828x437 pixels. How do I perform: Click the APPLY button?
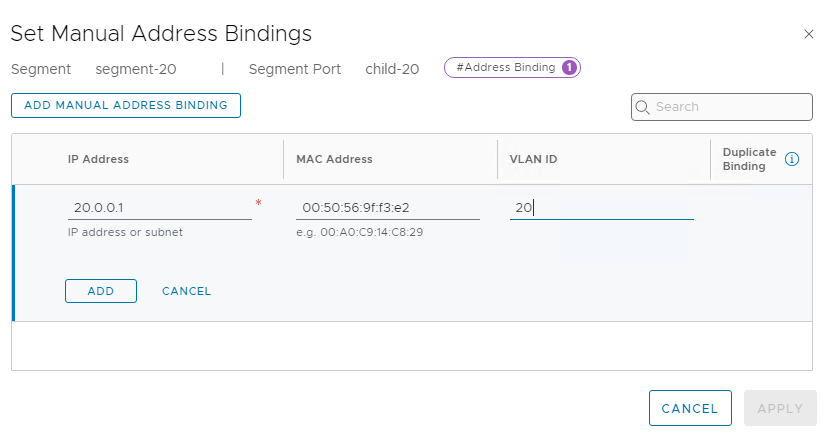[780, 408]
